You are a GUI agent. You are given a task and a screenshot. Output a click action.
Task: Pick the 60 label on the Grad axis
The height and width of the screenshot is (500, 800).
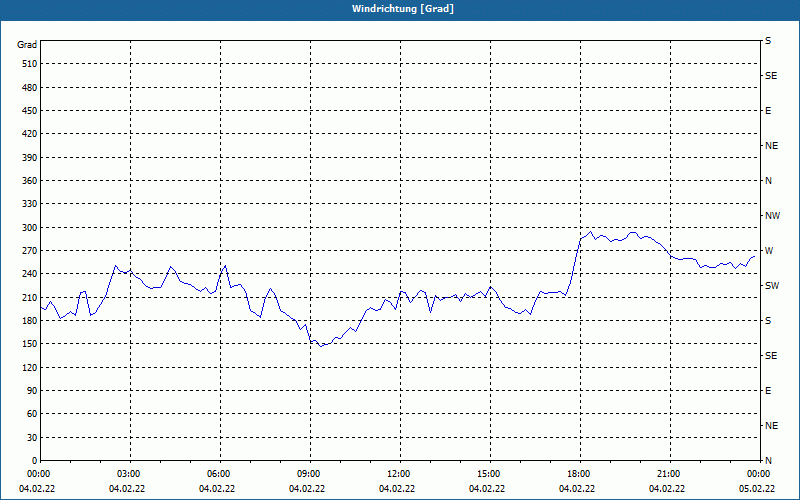coord(32,414)
